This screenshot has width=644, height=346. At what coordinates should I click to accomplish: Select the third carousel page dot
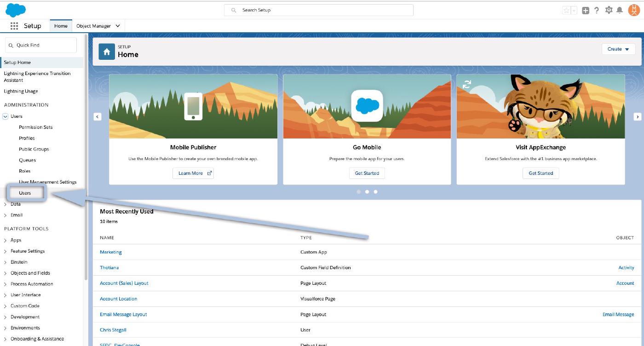pos(376,192)
